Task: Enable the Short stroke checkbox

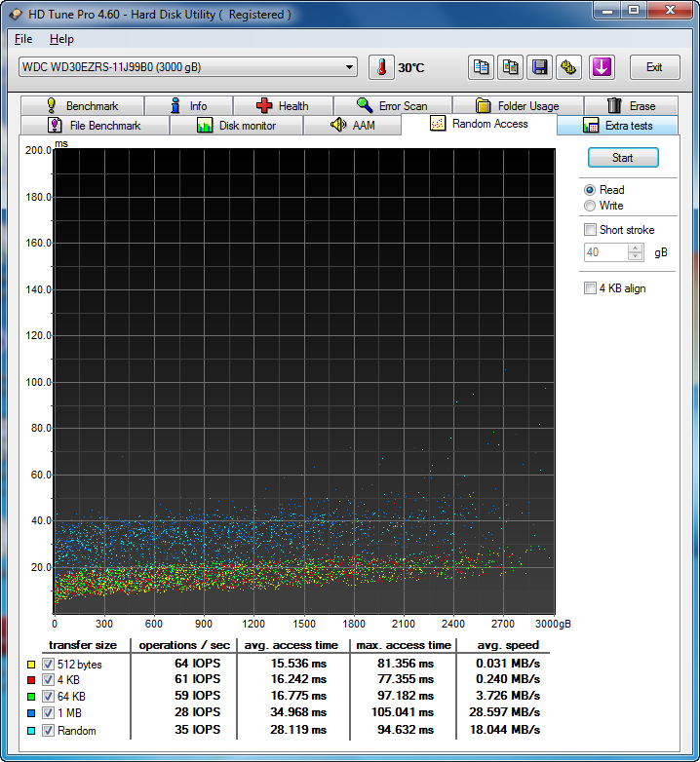Action: 590,230
